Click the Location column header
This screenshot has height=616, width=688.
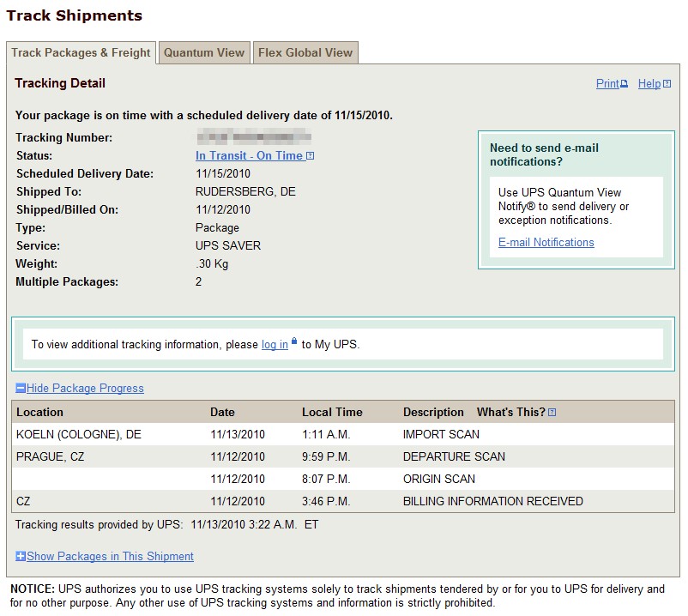point(40,412)
